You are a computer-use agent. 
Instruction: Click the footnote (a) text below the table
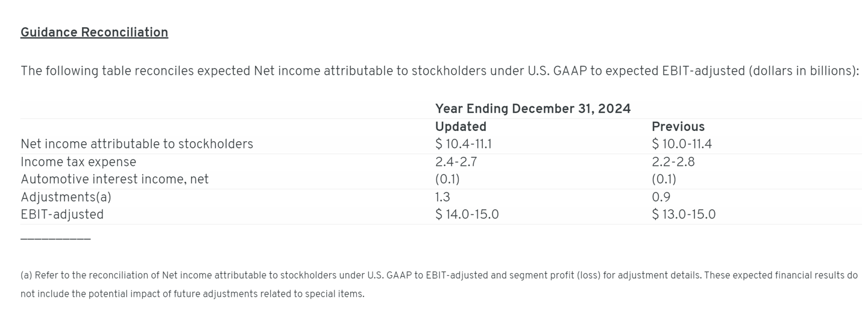[x=439, y=284]
